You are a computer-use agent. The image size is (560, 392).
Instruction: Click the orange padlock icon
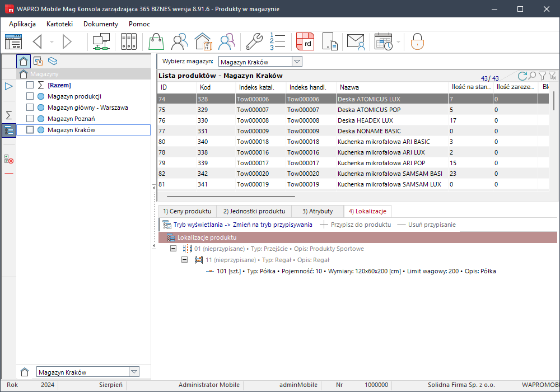point(417,42)
